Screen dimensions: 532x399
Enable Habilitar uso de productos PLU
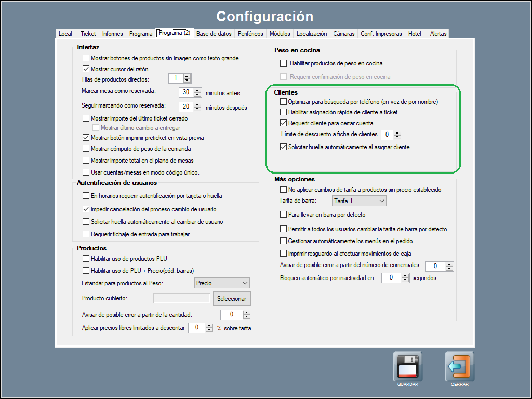[x=86, y=258]
